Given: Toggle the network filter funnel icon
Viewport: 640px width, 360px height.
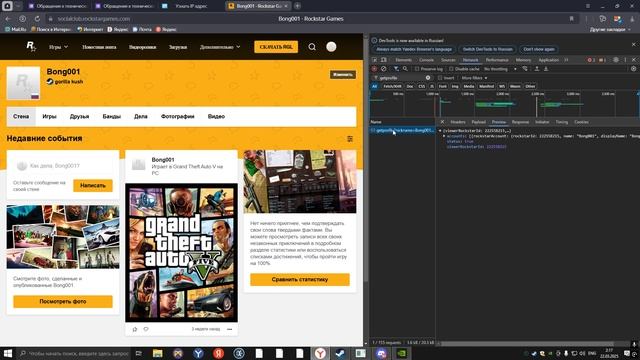Looking at the screenshot, I should (x=396, y=69).
